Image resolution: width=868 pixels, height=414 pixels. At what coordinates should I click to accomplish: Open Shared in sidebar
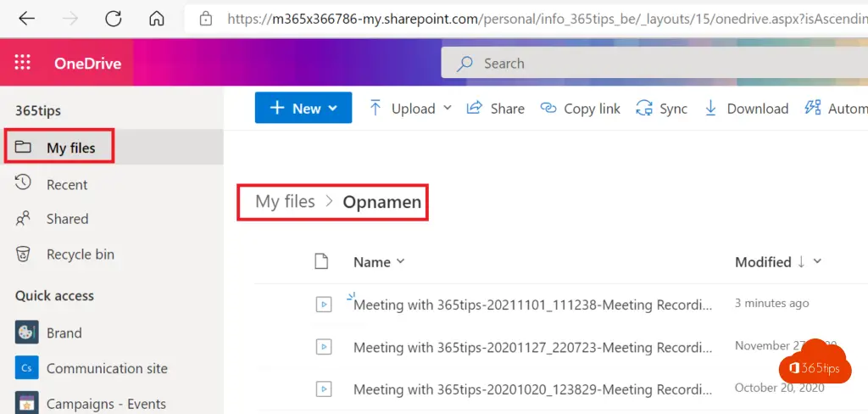(x=67, y=219)
